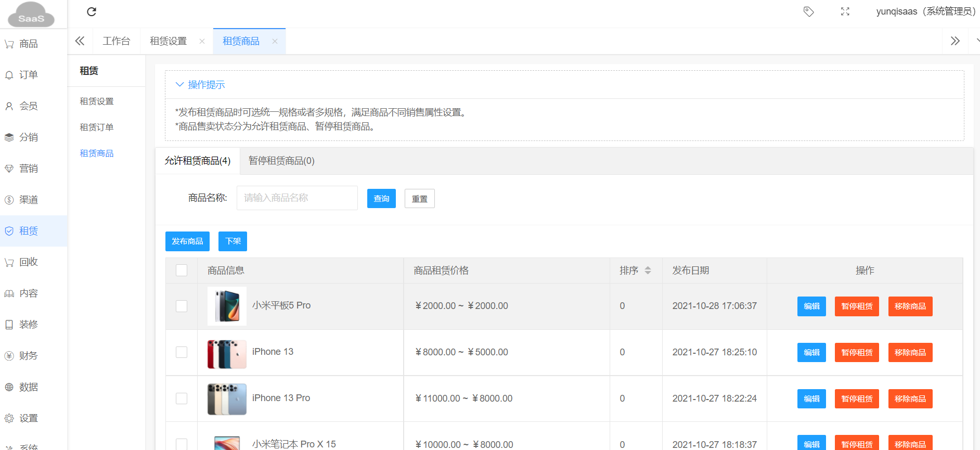Image resolution: width=980 pixels, height=450 pixels.
Task: Close the 租赁商品 tab
Action: pyautogui.click(x=275, y=41)
